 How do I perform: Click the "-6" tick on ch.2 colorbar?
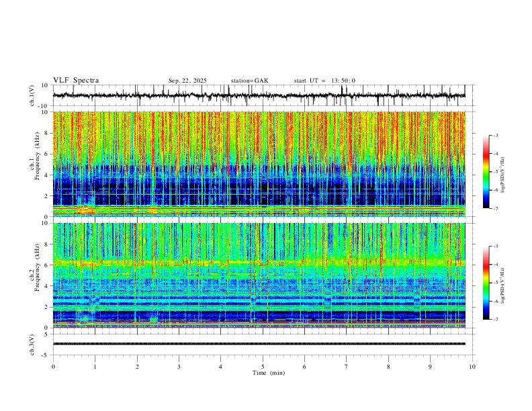pyautogui.click(x=496, y=301)
